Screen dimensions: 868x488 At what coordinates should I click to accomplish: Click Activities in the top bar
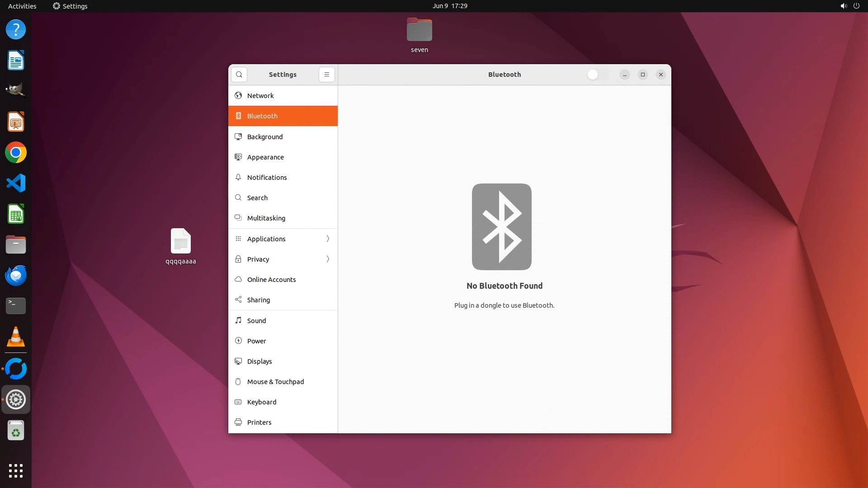pos(22,6)
